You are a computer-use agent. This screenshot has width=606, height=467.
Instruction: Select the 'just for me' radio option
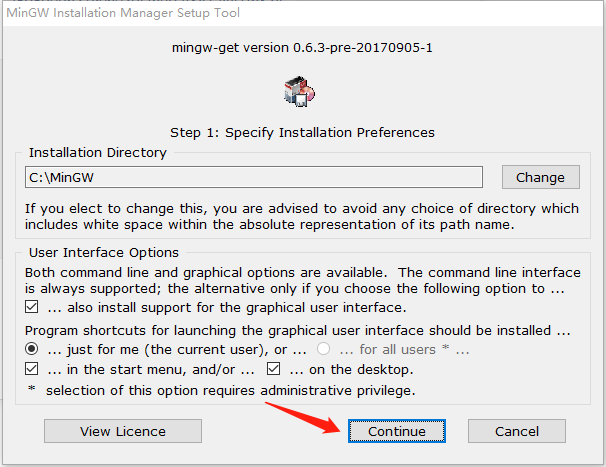pos(32,349)
